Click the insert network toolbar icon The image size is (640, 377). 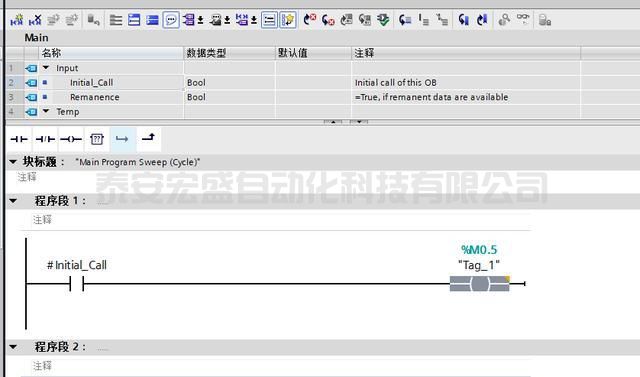17,20
